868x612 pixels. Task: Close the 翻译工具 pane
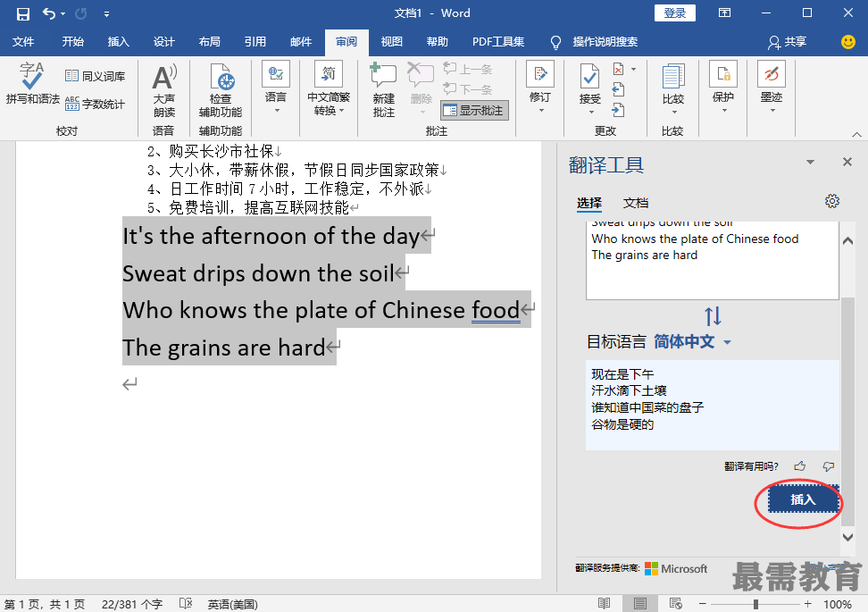click(x=847, y=162)
